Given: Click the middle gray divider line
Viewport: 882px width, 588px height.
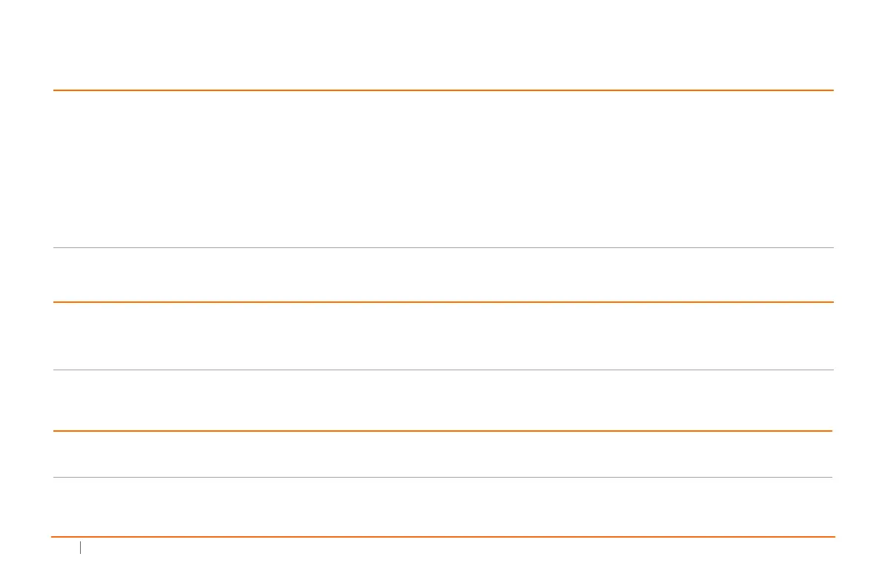Looking at the screenshot, I should pyautogui.click(x=443, y=370).
